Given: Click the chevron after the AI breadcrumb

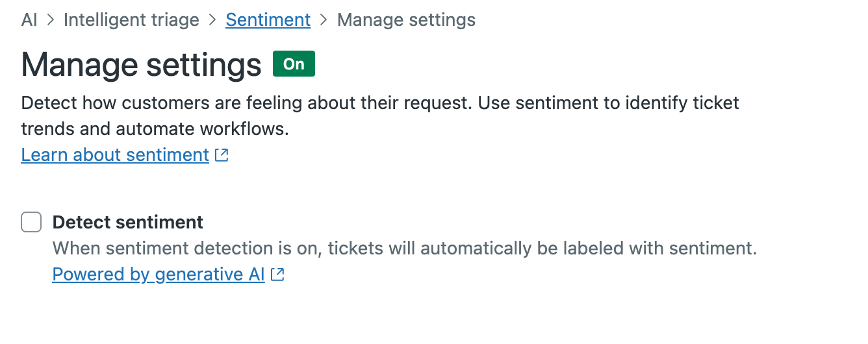Looking at the screenshot, I should point(50,20).
